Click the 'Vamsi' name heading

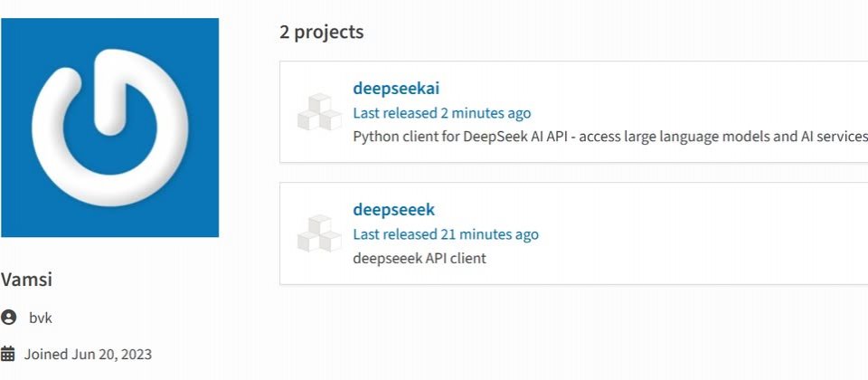26,280
